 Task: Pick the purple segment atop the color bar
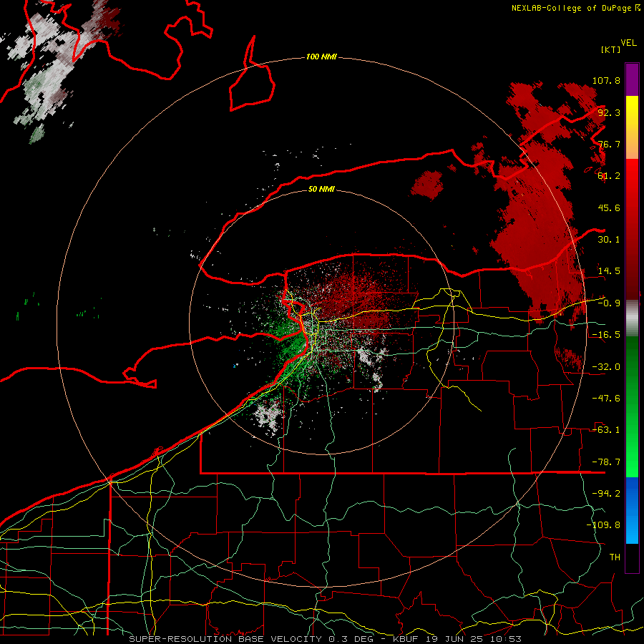tap(632, 79)
